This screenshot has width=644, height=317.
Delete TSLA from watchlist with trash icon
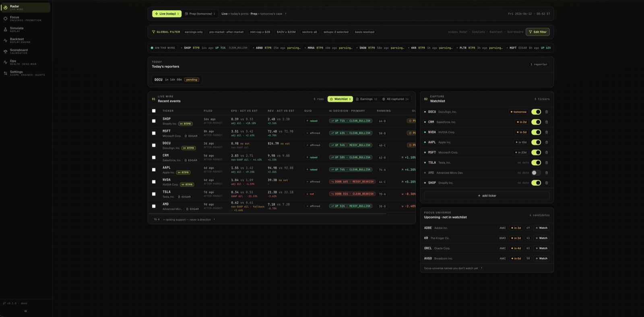pos(547,163)
